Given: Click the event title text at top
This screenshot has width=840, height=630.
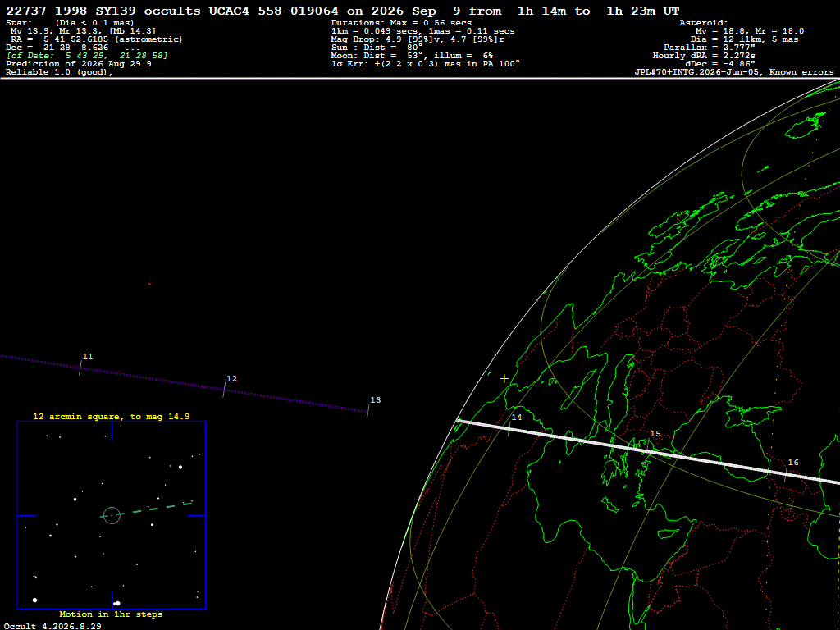Looking at the screenshot, I should click(344, 11).
